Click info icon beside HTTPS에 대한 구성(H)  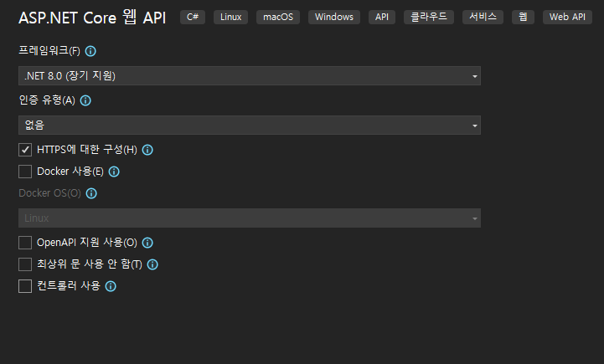[147, 150]
